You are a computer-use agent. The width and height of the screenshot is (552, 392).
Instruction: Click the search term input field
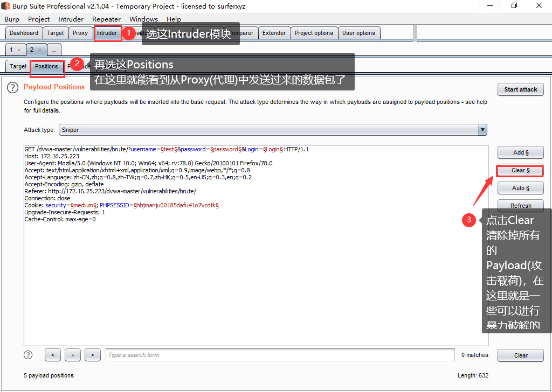pos(280,355)
